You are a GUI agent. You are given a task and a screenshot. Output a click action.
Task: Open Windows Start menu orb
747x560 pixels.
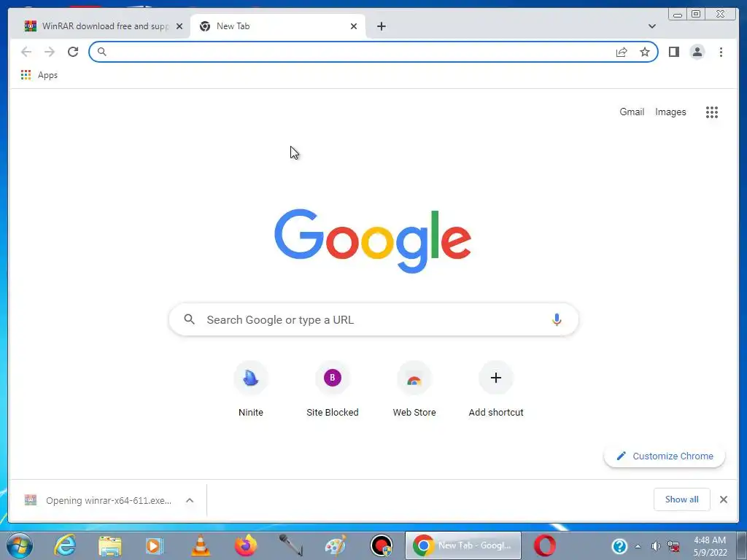tap(20, 545)
